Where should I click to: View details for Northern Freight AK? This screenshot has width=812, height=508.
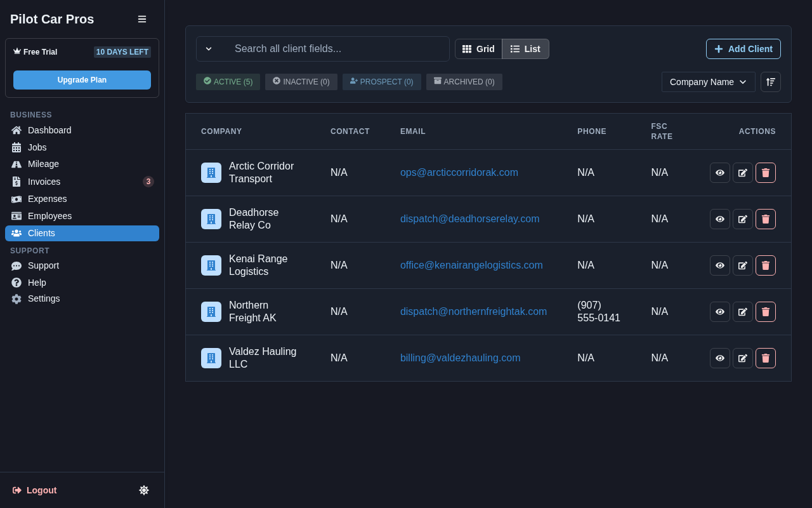pyautogui.click(x=720, y=312)
